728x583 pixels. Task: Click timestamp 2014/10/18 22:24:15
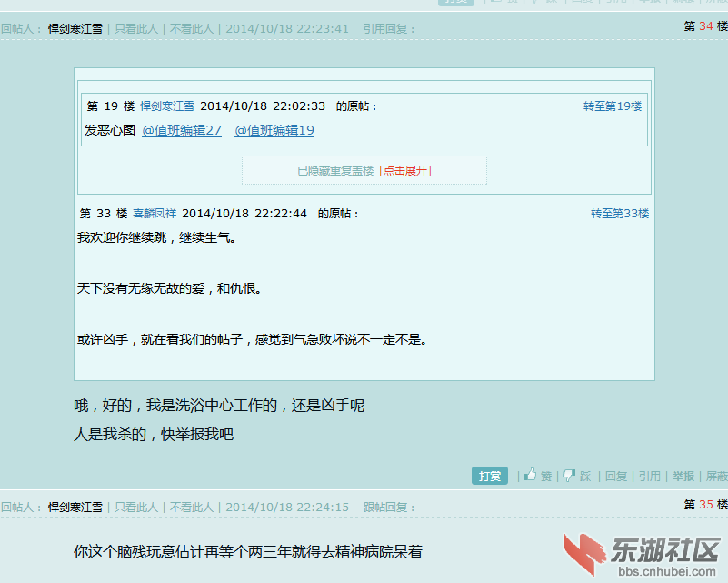coord(287,508)
